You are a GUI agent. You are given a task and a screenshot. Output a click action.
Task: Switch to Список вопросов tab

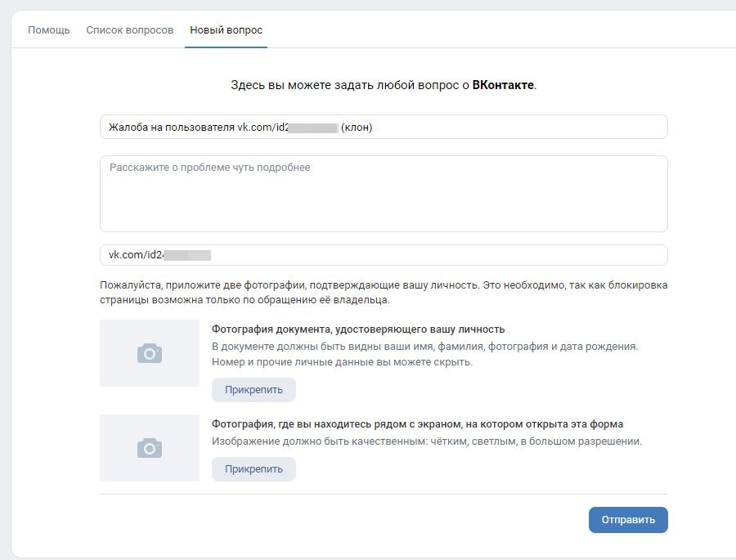pyautogui.click(x=129, y=30)
